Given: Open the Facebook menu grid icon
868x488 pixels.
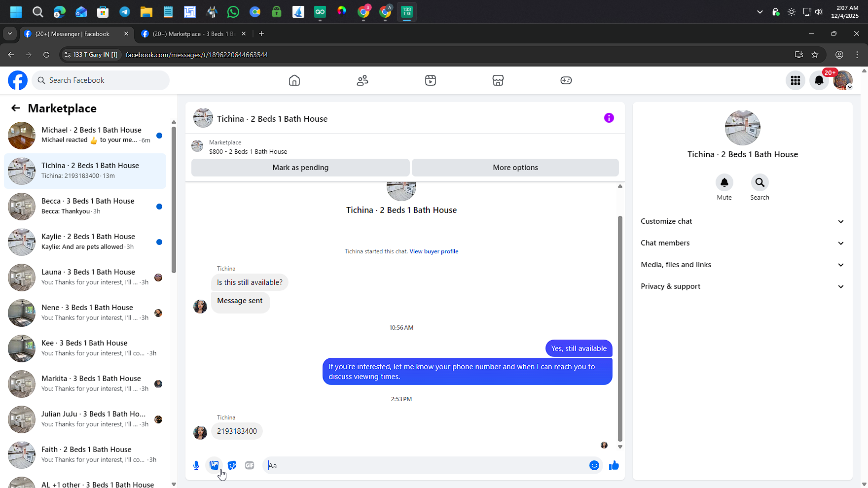Looking at the screenshot, I should (x=796, y=80).
